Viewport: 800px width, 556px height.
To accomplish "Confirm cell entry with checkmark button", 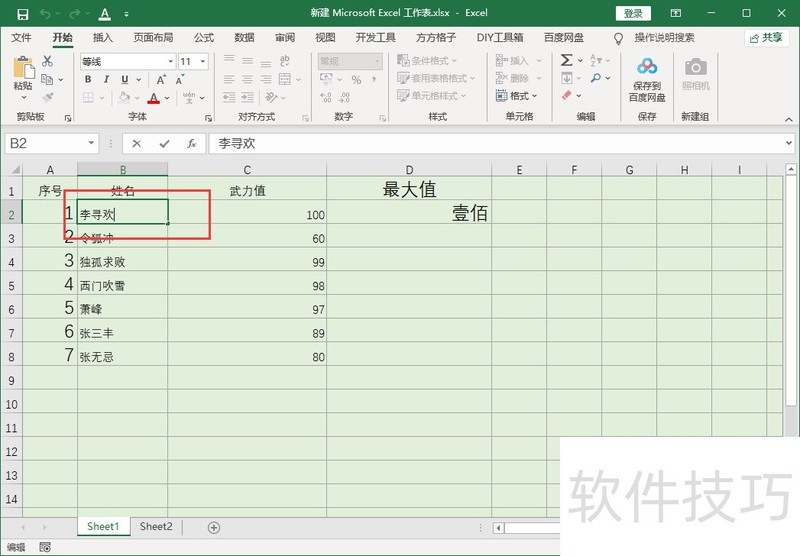I will [x=164, y=144].
